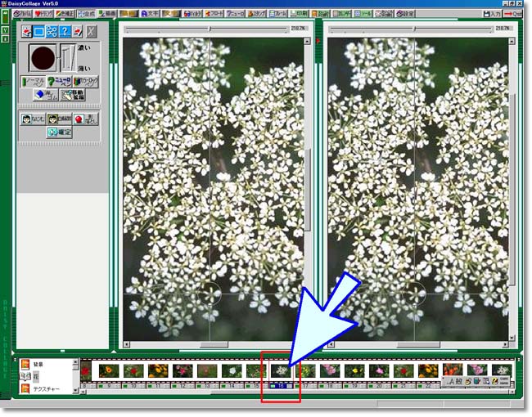Image resolution: width=532 pixels, height=417 pixels.
Task: Open the フロート toolbar button
Action: 214,14
